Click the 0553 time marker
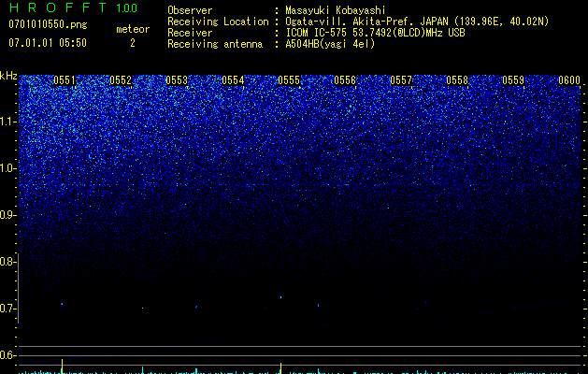 (177, 80)
